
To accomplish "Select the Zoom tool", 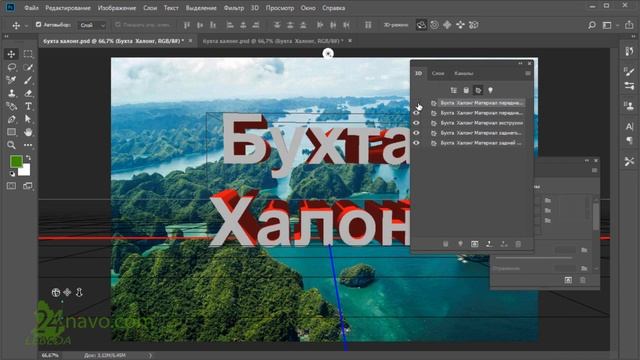I will (x=11, y=145).
